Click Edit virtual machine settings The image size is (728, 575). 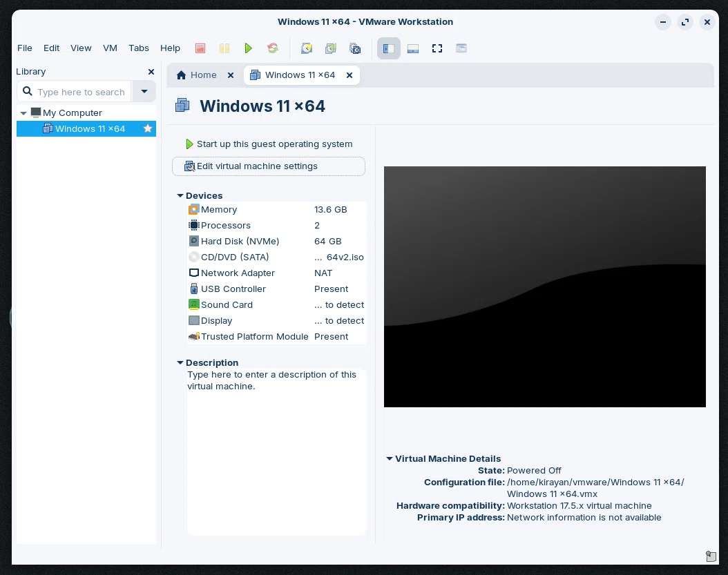tap(269, 166)
